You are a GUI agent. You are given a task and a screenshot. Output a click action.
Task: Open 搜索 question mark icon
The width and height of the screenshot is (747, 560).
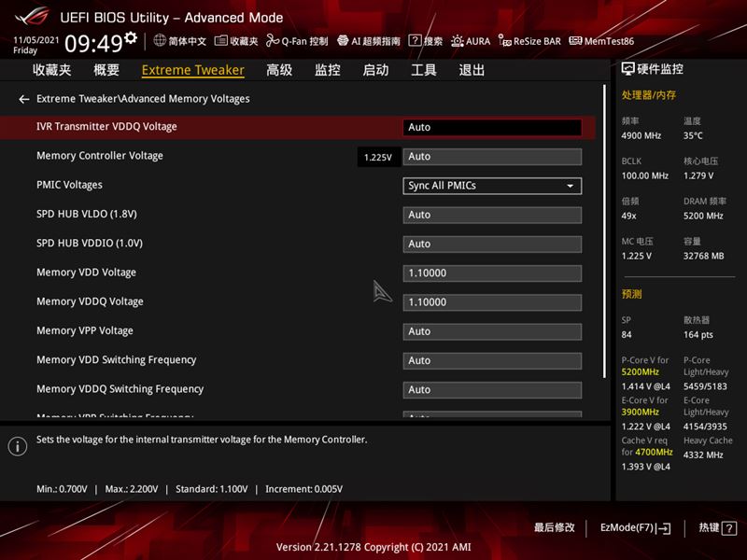[415, 40]
